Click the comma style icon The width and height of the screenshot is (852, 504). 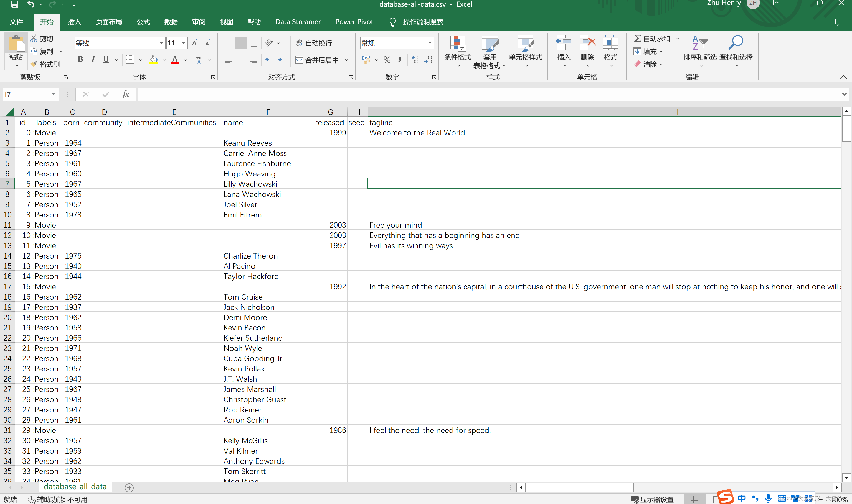(400, 60)
